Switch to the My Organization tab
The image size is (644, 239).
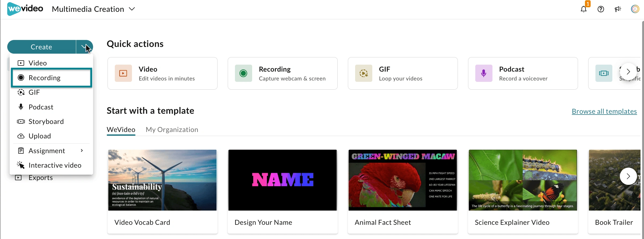[x=172, y=130]
